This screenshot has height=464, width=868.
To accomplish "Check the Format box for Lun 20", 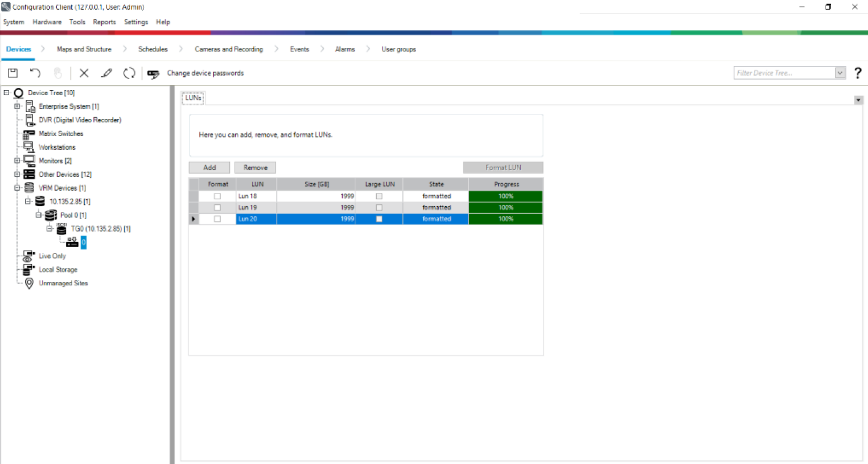I will 217,219.
